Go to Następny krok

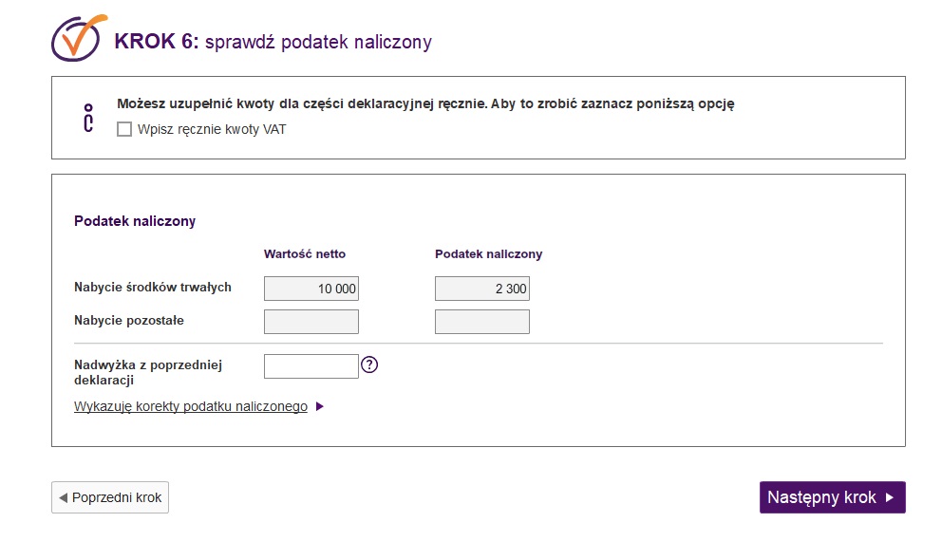tap(832, 497)
